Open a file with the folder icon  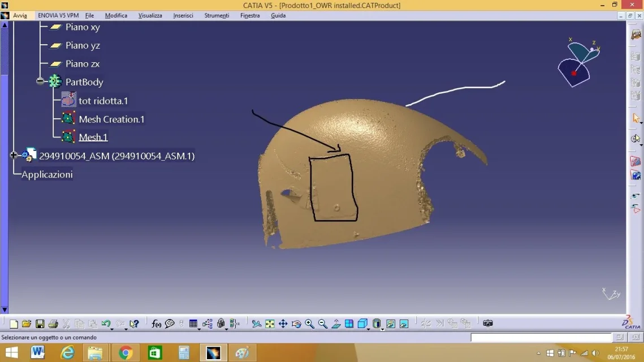tap(27, 324)
